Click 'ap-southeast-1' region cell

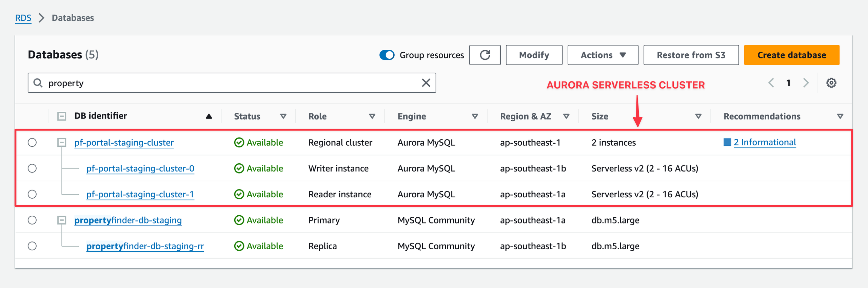click(x=530, y=143)
